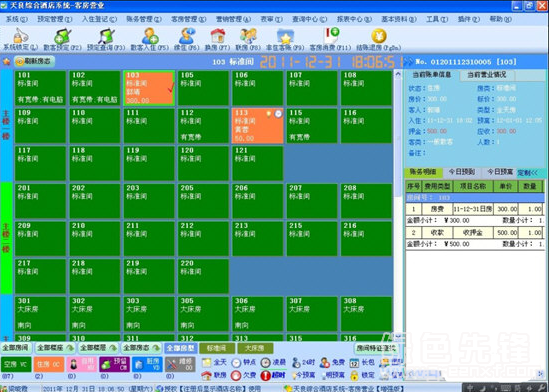This screenshot has width=550, height=392.
Task: Filter rooms by standard room (标准间) button
Action: point(217,348)
